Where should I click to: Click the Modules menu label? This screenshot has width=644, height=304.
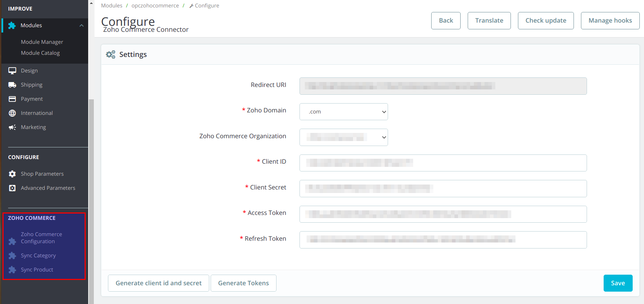(31, 25)
